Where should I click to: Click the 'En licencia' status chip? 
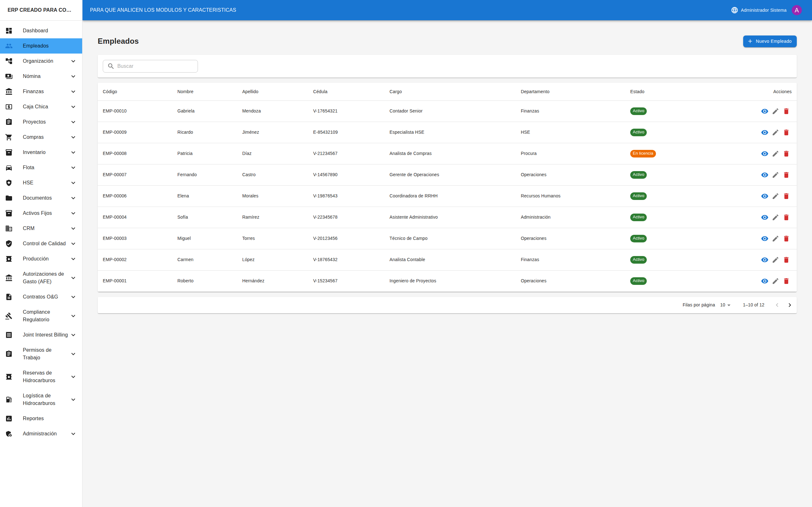pos(643,154)
